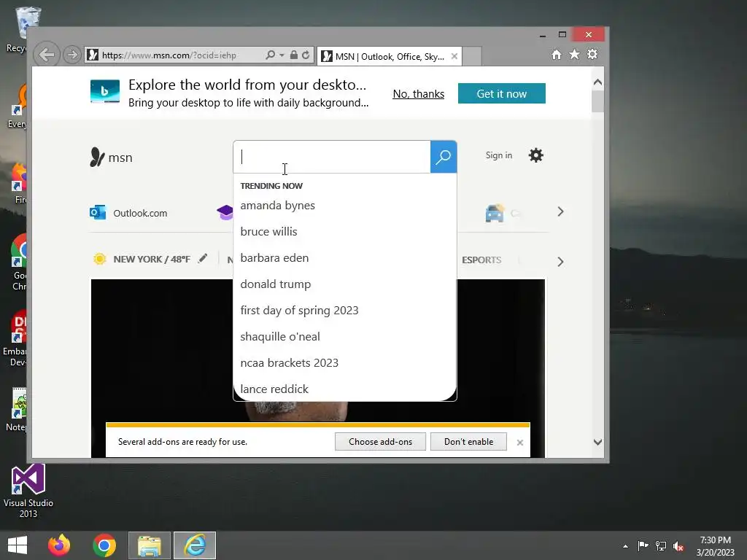Launch Google Chrome from the taskbar
The image size is (747, 560).
point(104,545)
